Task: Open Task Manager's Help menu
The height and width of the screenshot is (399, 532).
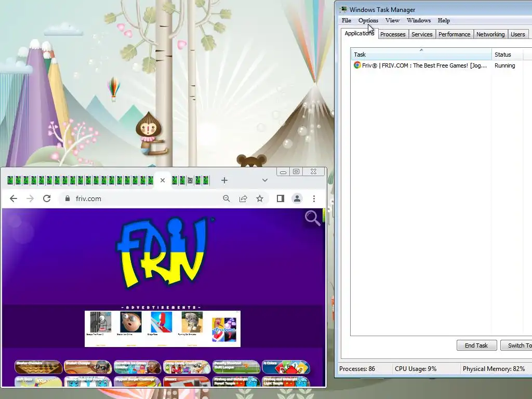Action: pos(444,20)
